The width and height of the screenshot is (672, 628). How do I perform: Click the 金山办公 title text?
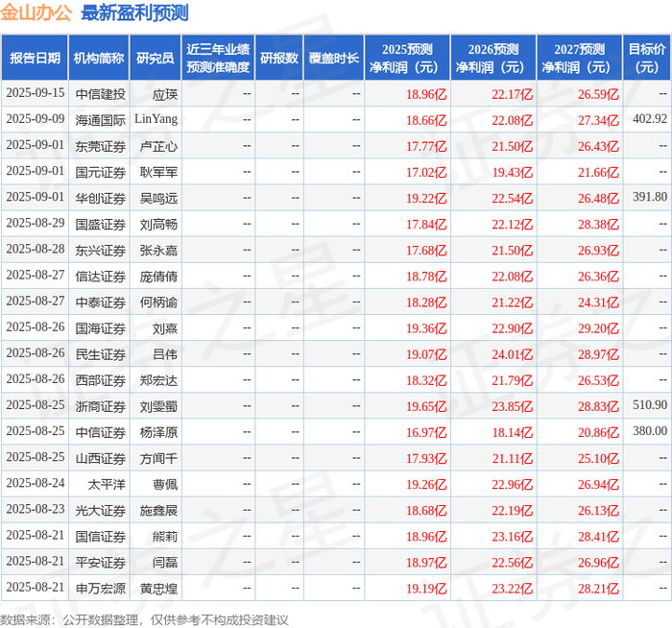tap(36, 12)
